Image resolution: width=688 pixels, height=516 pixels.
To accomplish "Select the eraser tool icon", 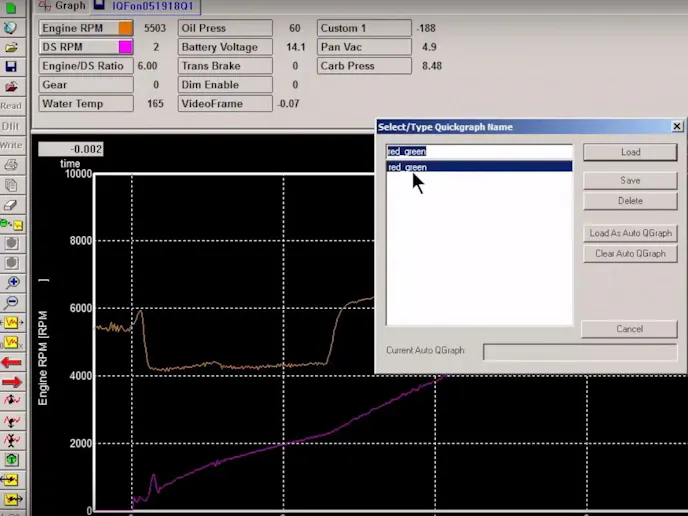I will tap(11, 203).
